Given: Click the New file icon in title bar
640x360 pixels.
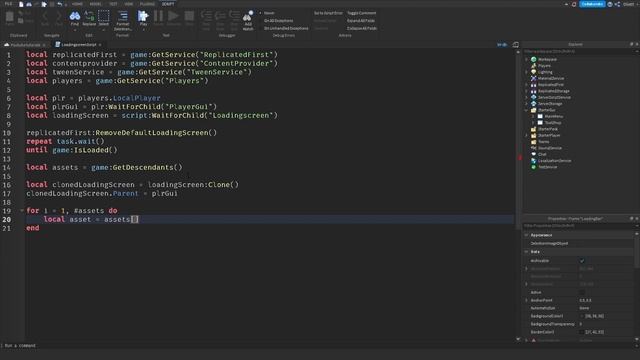Looking at the screenshot, I should coord(21,4).
